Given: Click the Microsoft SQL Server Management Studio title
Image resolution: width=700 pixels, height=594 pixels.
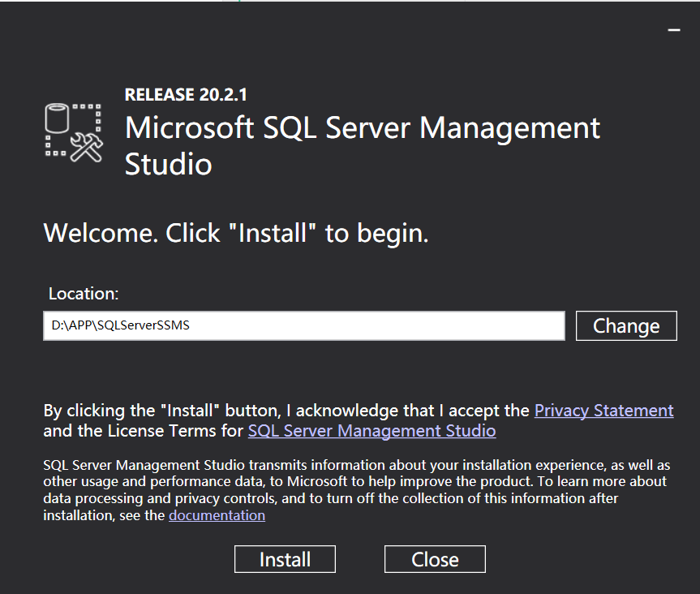Looking at the screenshot, I should 363,145.
